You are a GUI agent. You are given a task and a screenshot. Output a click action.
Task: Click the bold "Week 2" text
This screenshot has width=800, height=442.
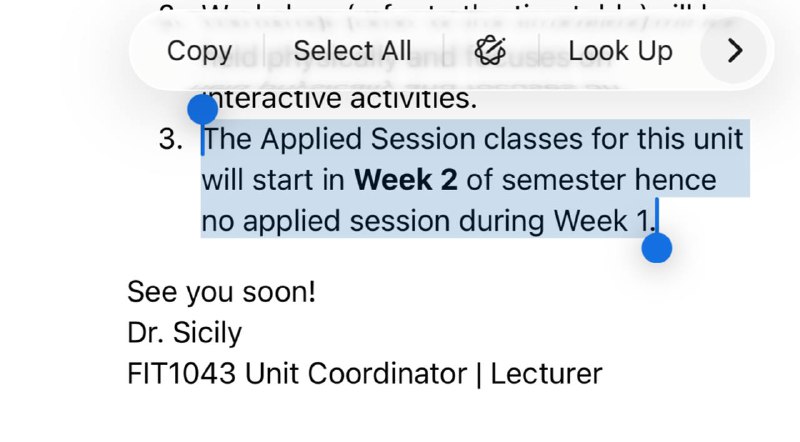tap(406, 180)
